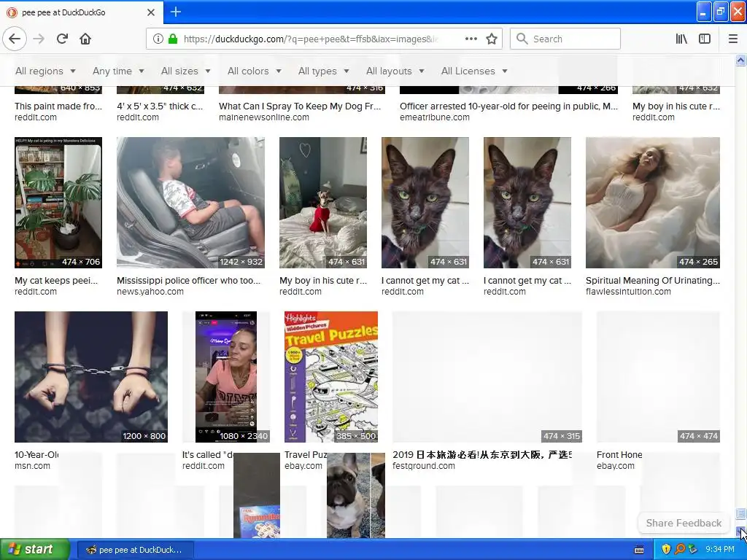This screenshot has height=560, width=747.
Task: Open page actions three-dot menu
Action: [x=471, y=39]
